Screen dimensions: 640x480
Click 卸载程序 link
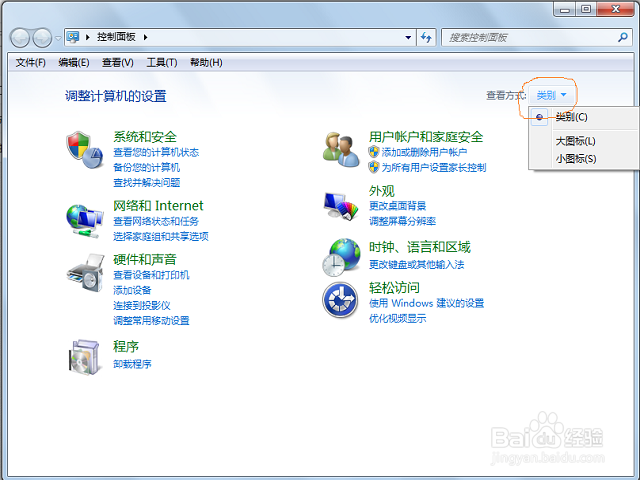132,364
